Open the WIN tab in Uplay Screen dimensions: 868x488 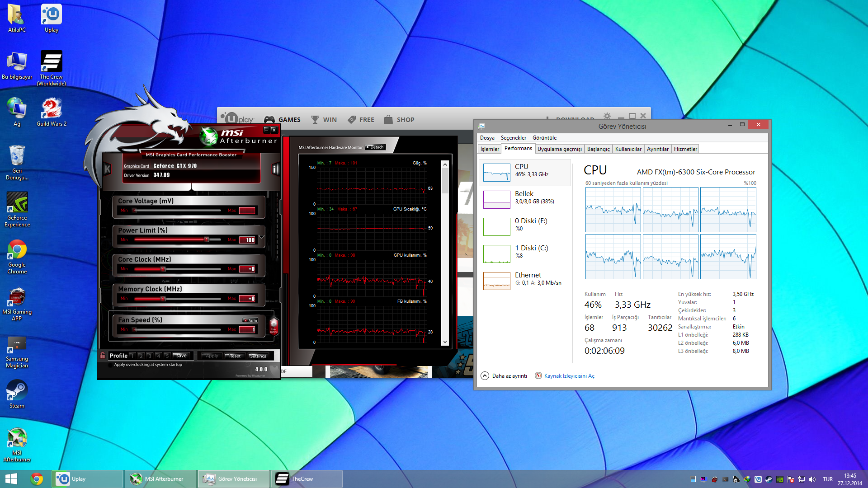(324, 120)
